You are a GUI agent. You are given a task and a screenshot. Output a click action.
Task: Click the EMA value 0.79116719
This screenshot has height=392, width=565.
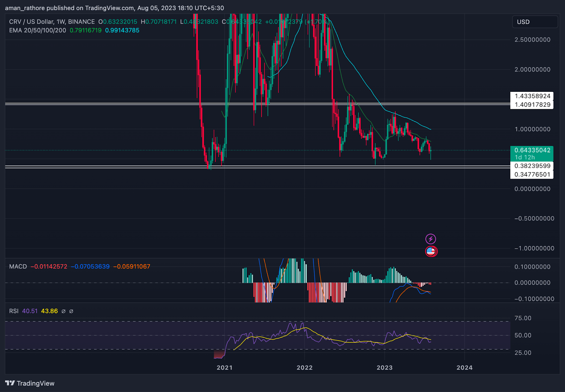point(85,30)
